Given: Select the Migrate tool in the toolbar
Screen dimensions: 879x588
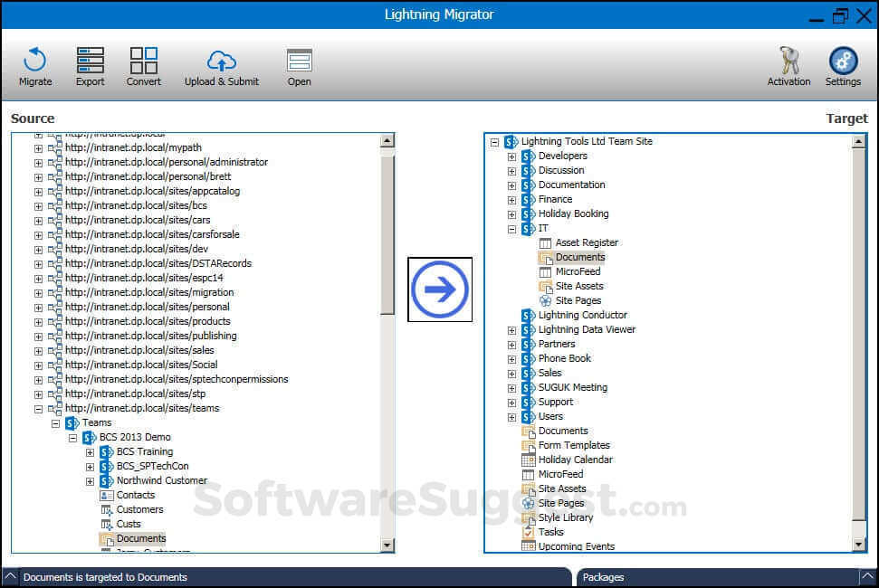Looking at the screenshot, I should 34,63.
